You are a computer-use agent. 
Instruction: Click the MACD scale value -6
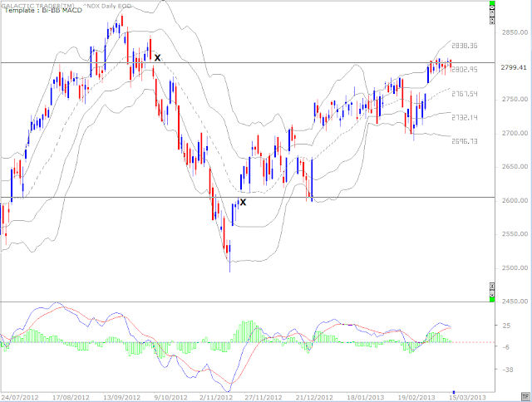click(505, 347)
